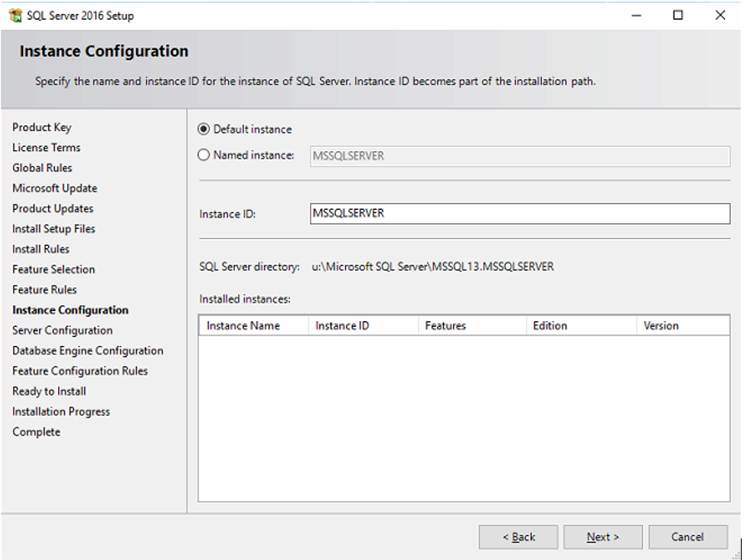This screenshot has height=560, width=745.
Task: Maximize the SQL Server Setup window
Action: [678, 15]
